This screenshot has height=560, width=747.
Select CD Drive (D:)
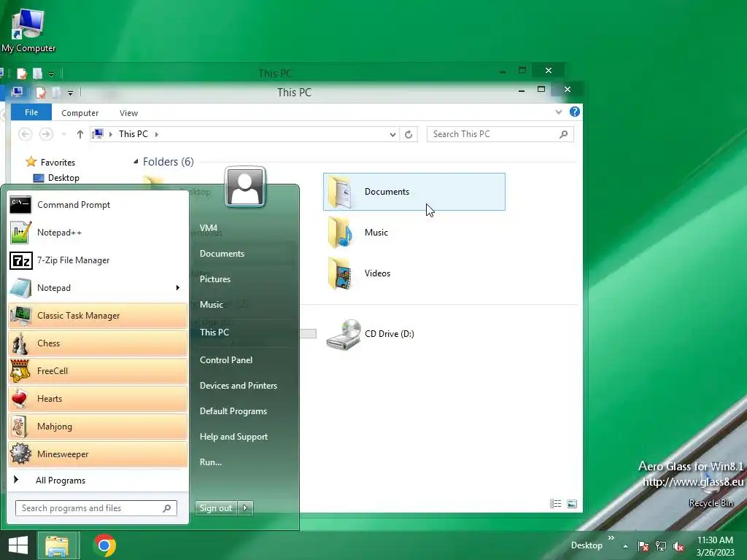[414, 334]
